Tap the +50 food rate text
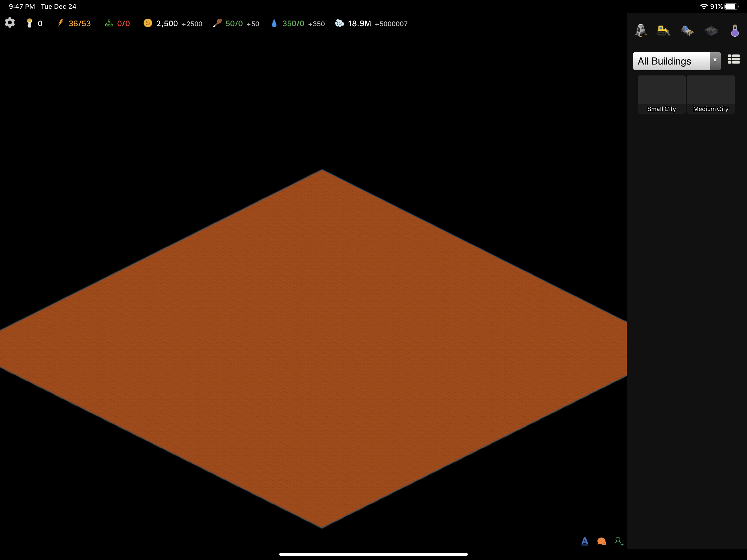Viewport: 747px width, 560px height. click(x=253, y=24)
